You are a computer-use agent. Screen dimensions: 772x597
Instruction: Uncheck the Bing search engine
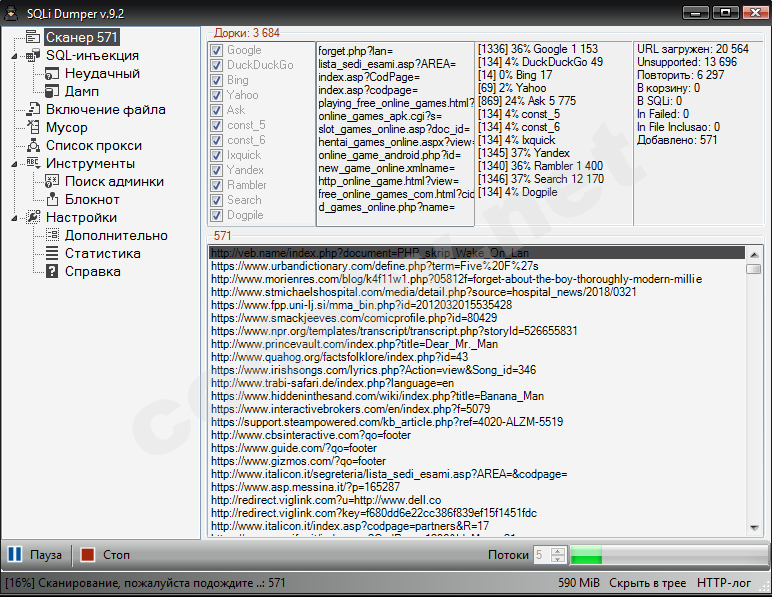(x=216, y=80)
